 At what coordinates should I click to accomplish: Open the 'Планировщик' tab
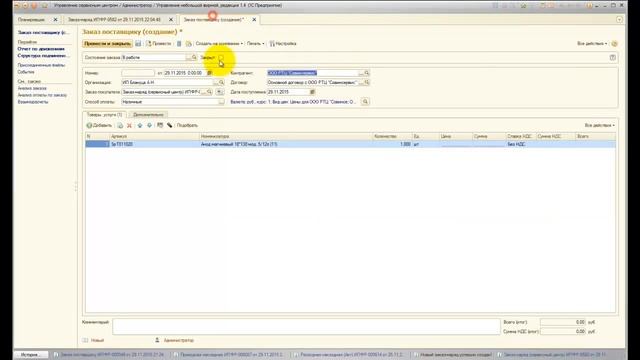[x=31, y=20]
